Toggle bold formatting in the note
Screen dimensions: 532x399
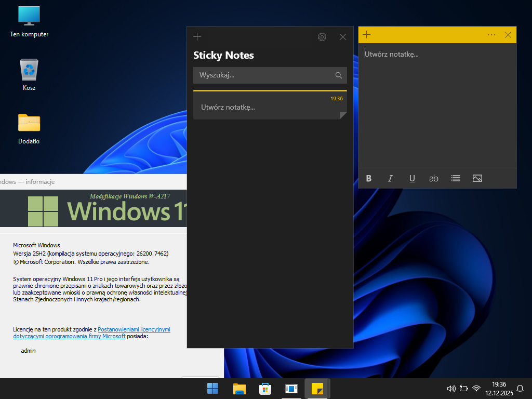coord(369,178)
